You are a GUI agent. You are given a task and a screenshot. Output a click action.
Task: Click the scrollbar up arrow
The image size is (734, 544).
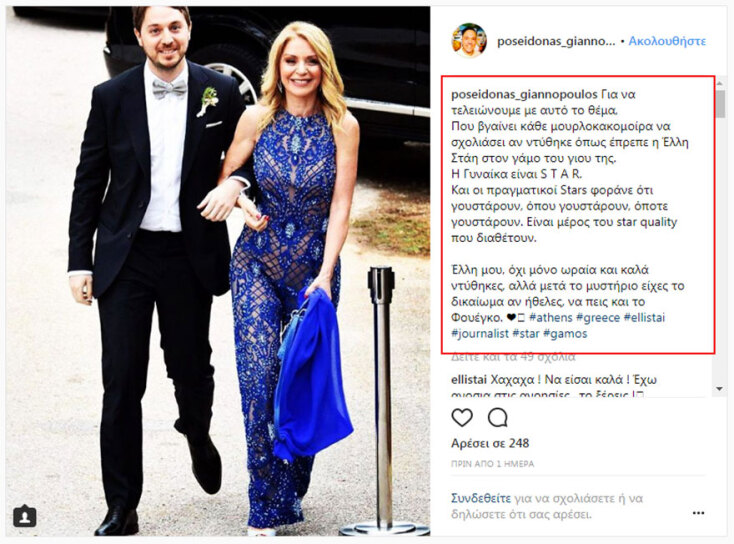click(x=719, y=83)
